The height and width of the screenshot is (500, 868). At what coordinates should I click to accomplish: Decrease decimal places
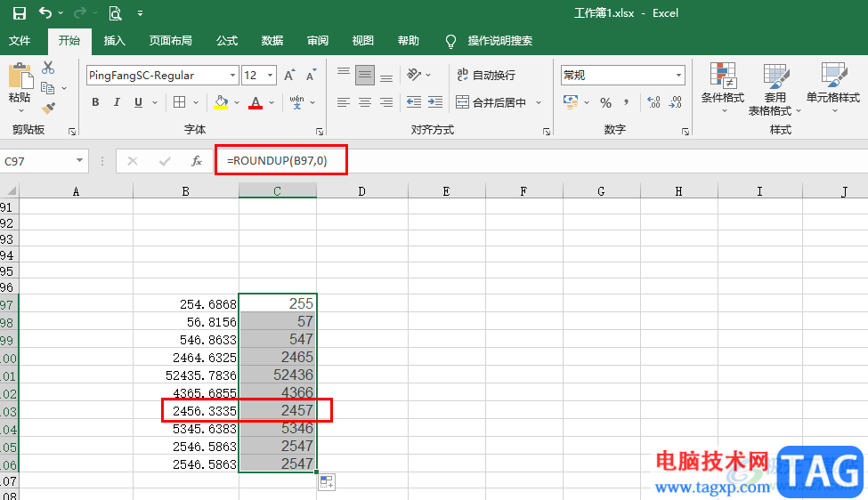pos(676,102)
